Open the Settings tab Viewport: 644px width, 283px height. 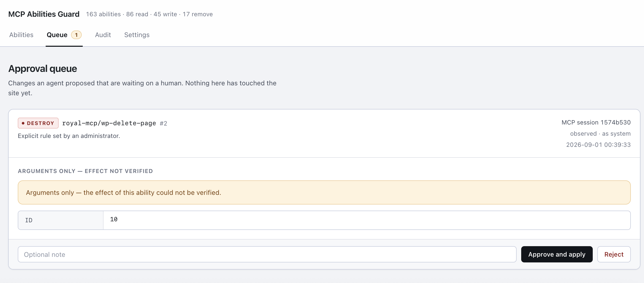[x=137, y=35]
